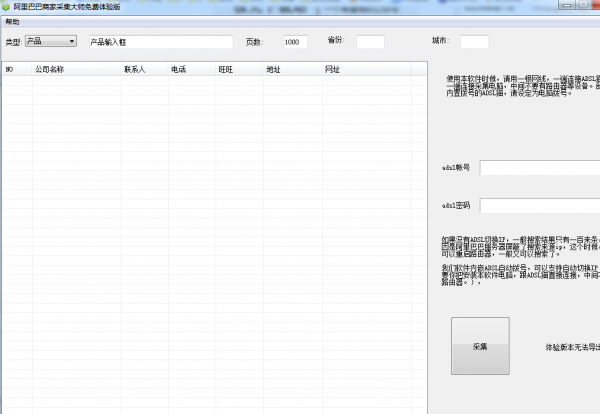The height and width of the screenshot is (414, 600).
Task: Click the 电话 column header
Action: pos(178,70)
